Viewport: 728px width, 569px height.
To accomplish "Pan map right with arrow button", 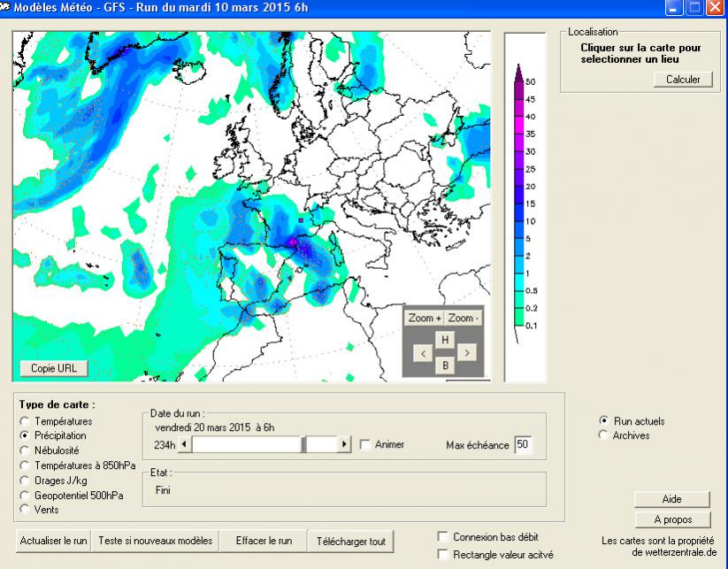I will pos(466,353).
